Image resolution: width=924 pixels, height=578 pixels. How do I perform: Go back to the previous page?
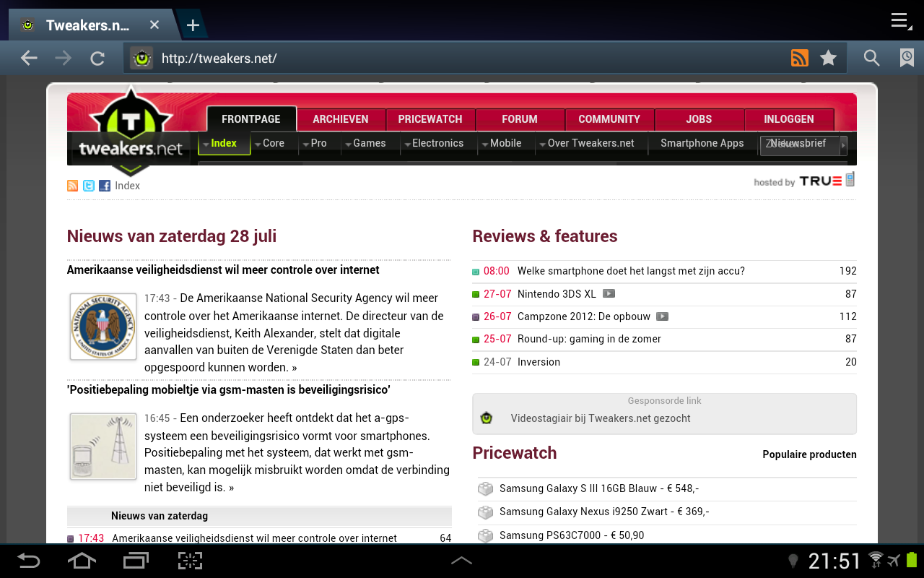tap(29, 58)
